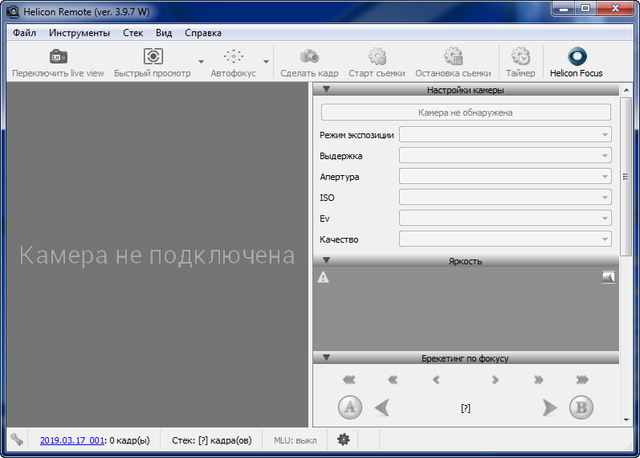Expand the ISO combo box
The image size is (640, 458).
[x=505, y=197]
